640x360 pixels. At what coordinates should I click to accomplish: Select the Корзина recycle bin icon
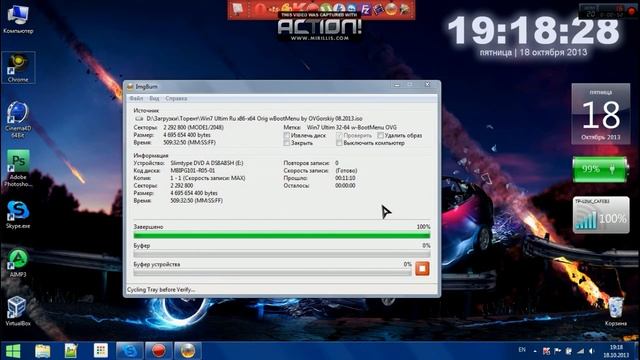coord(616,312)
